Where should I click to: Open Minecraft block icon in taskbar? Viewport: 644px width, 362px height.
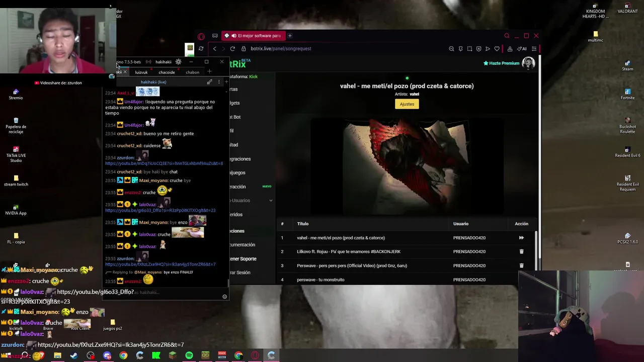click(x=173, y=355)
